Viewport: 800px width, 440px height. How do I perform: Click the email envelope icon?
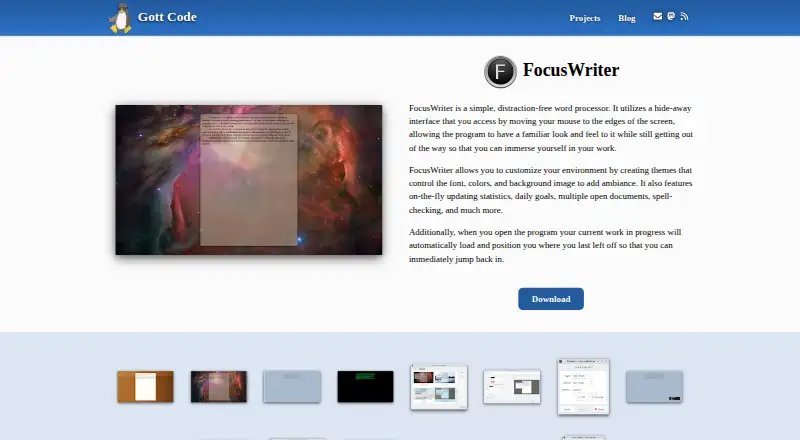pos(658,16)
